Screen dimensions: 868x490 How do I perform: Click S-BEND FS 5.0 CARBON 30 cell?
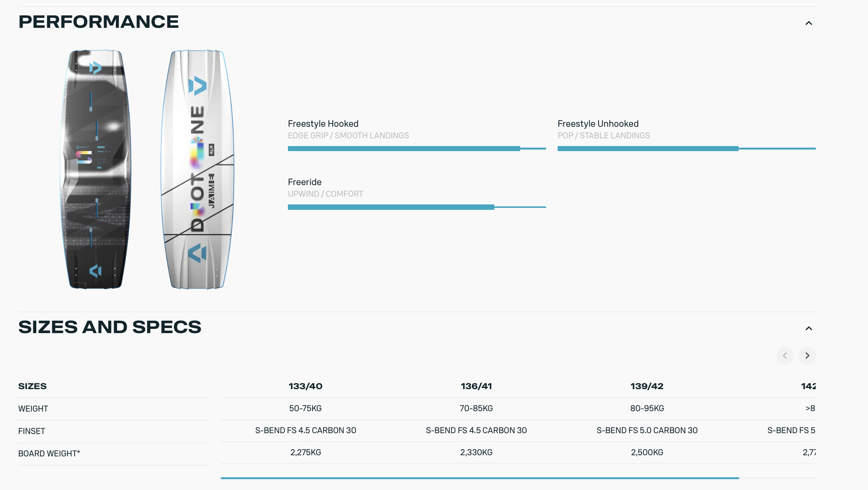647,430
